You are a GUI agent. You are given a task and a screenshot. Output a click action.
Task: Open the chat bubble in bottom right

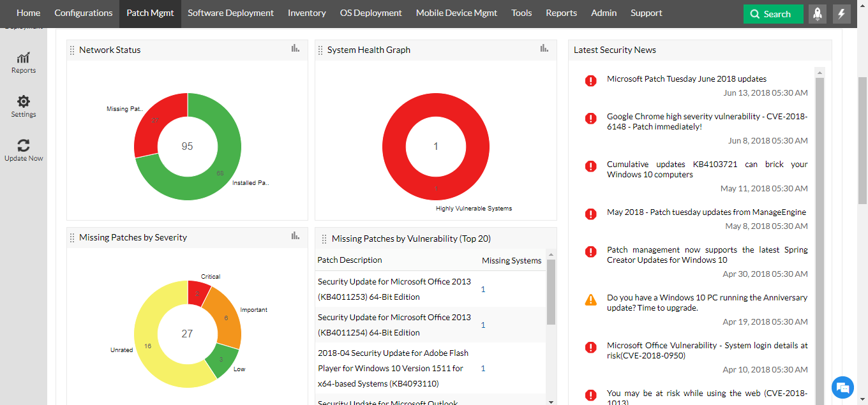(842, 387)
